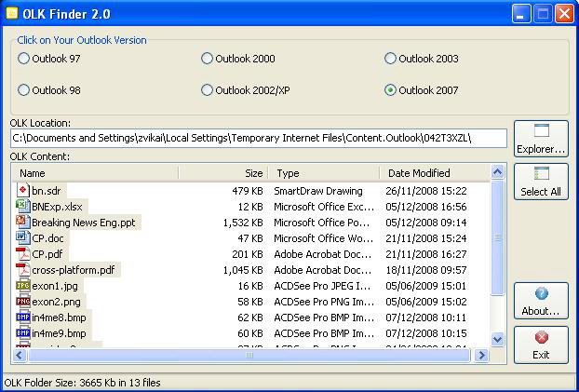
Task: Click the horizontal scrollbar thumb
Action: pyautogui.click(x=249, y=356)
